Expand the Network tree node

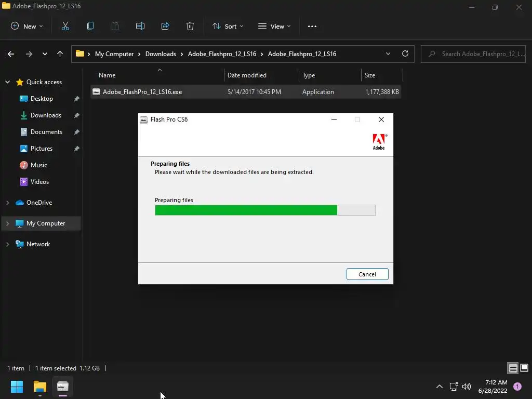point(7,244)
